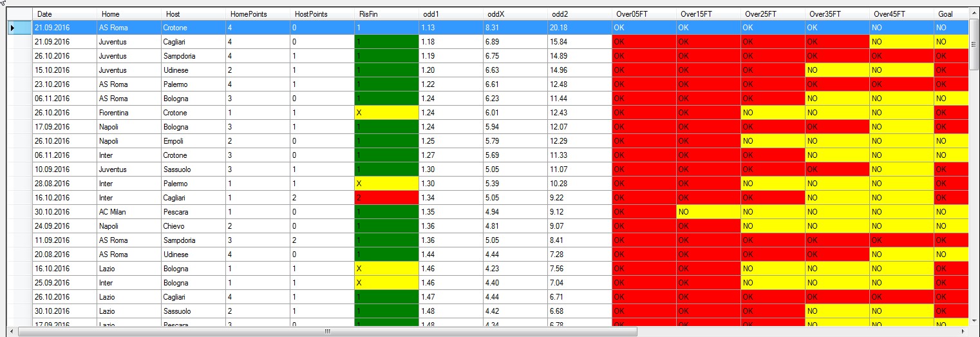Image resolution: width=980 pixels, height=337 pixels.
Task: Select the yellow RisFin X in Fiorentina row
Action: click(386, 113)
